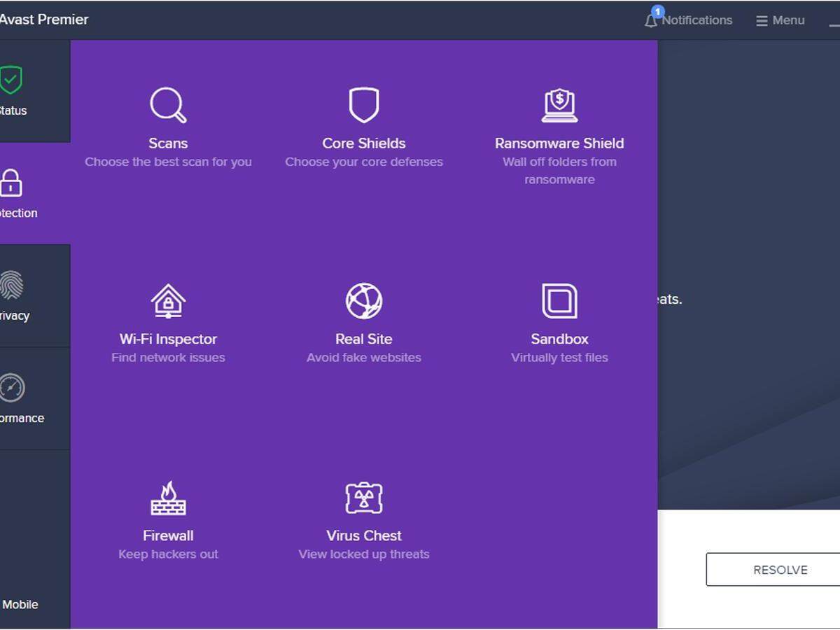Click the Core Shields shield icon
840x630 pixels.
click(x=363, y=105)
